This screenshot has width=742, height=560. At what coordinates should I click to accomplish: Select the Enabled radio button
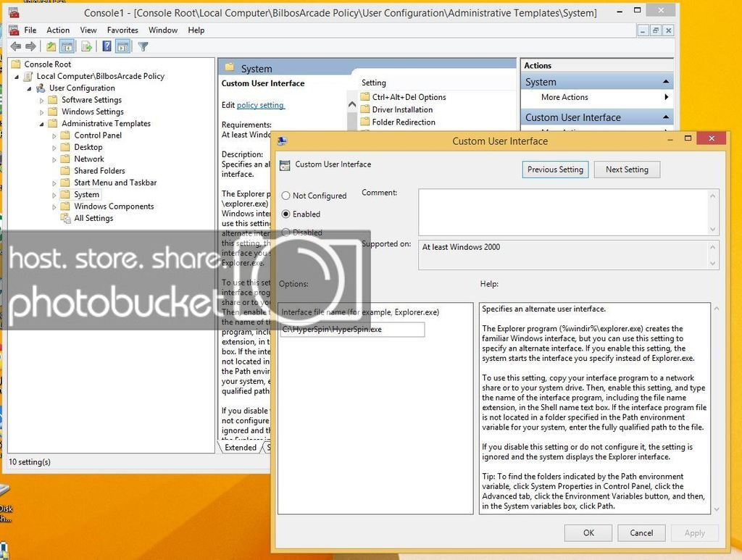coord(285,214)
